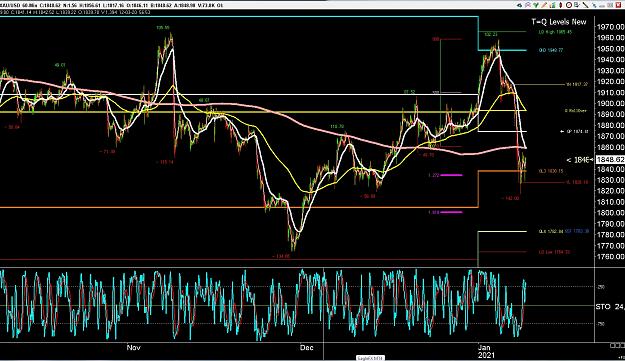Click the small icon below the price axis
This screenshot has height=361, width=625.
(616, 345)
